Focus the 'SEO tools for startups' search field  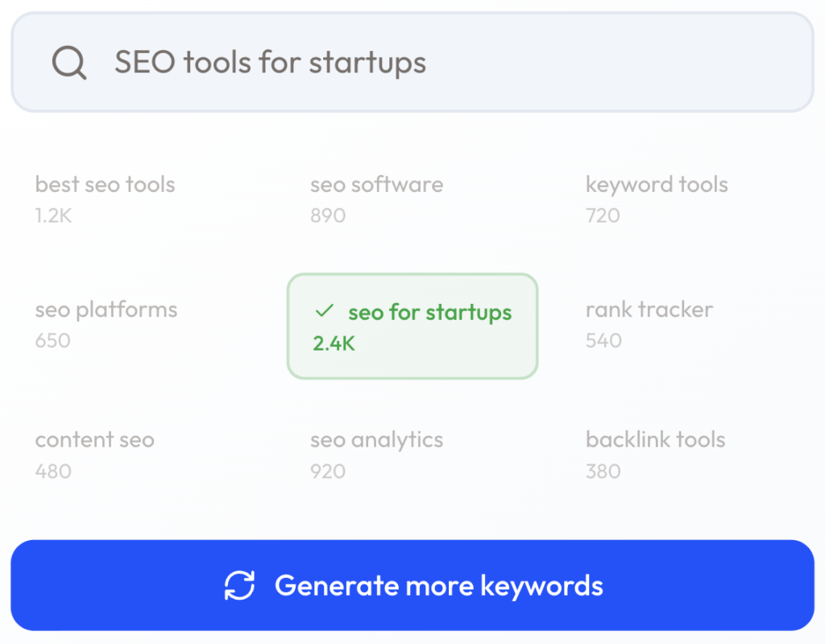[x=451, y=62]
